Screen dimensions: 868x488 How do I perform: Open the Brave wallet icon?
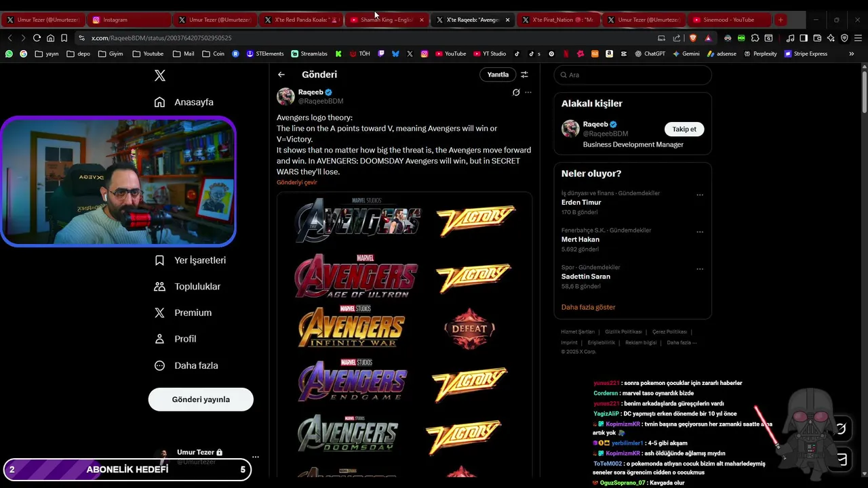(x=817, y=38)
